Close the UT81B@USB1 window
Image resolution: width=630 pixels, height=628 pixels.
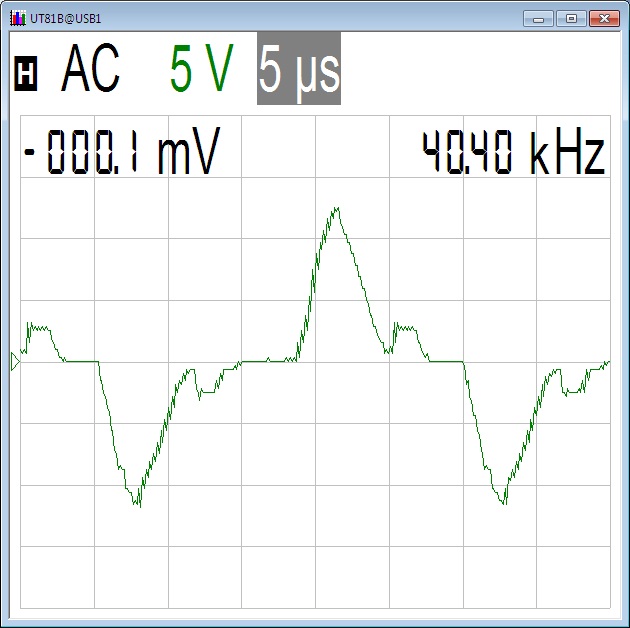tap(602, 18)
